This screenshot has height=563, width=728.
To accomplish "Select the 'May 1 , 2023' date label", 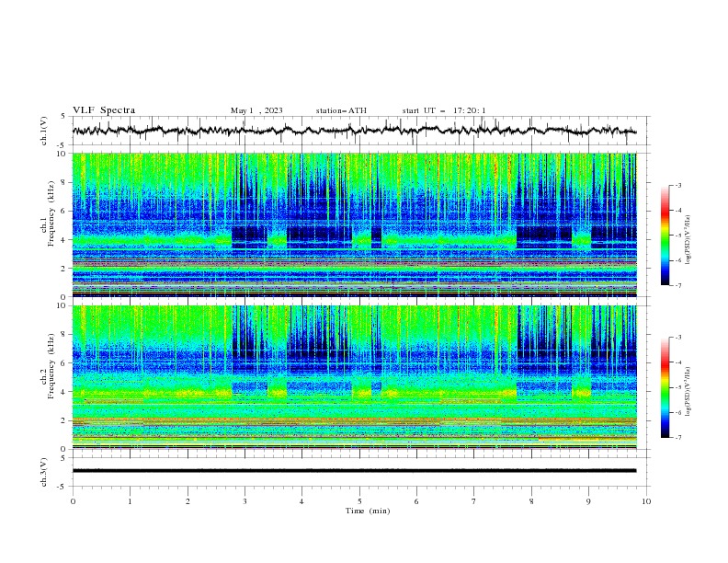I will point(256,110).
